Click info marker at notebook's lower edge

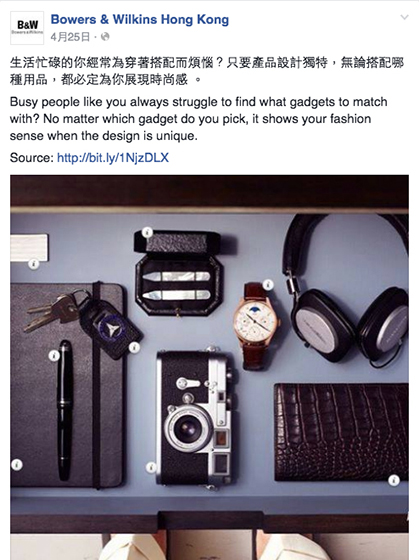pos(17,465)
